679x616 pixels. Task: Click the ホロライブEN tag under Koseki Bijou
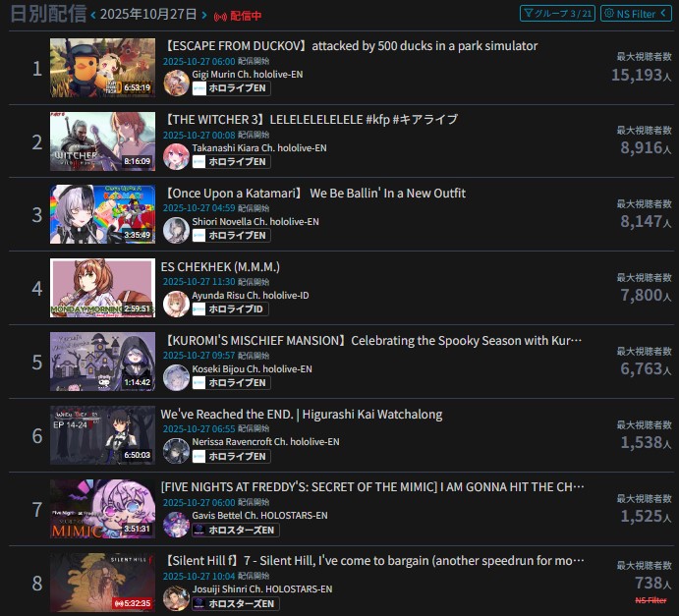pyautogui.click(x=231, y=383)
